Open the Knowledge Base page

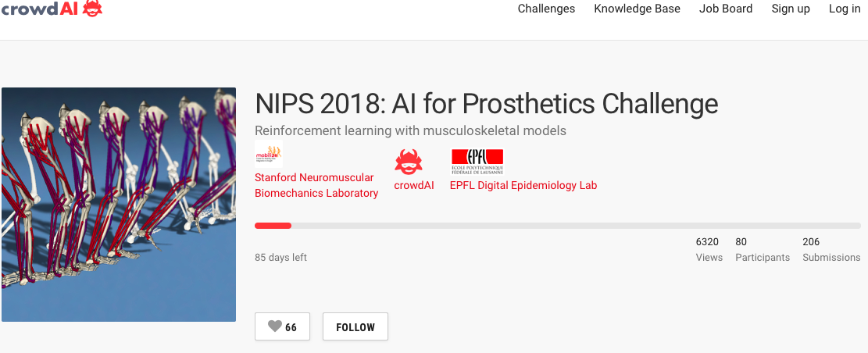[637, 9]
